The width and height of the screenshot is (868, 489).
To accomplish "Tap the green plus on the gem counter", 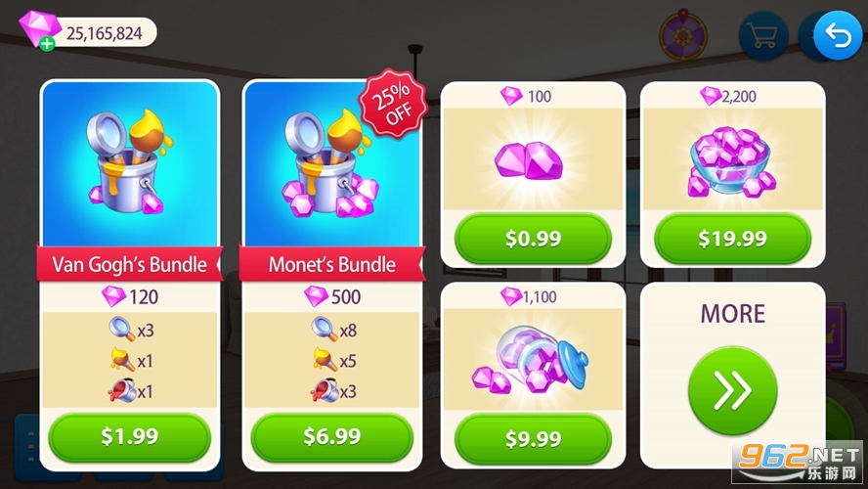I will click(x=48, y=43).
